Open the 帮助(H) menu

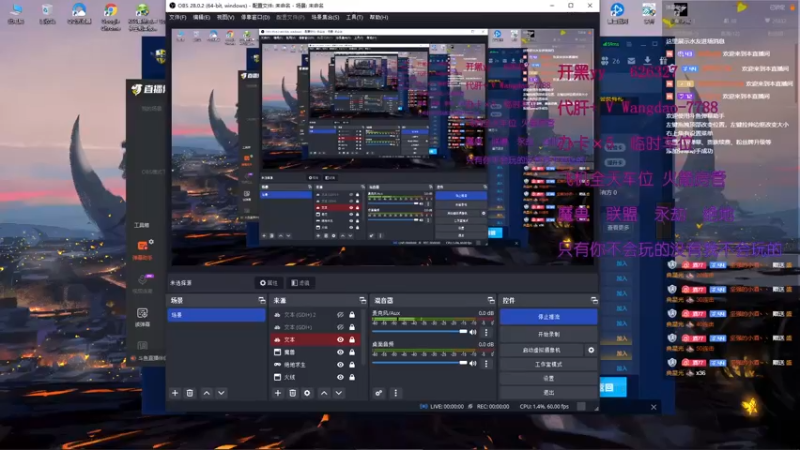(379, 17)
